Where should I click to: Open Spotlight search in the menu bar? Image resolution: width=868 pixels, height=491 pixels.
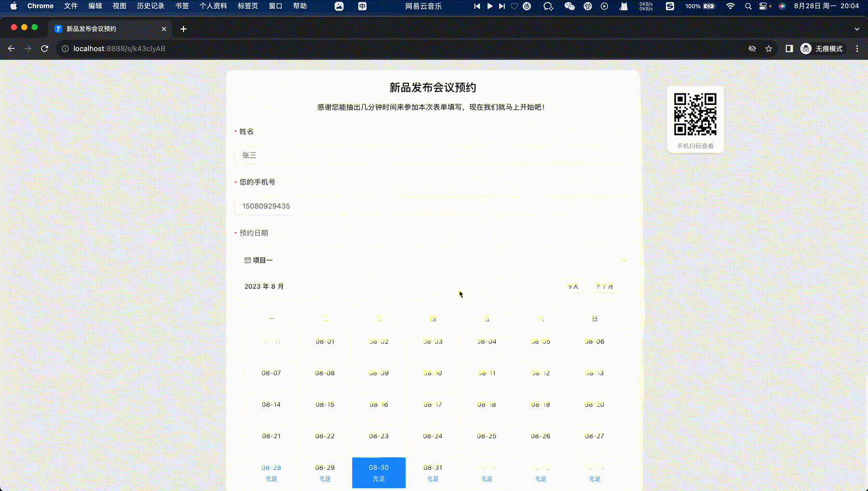pos(748,6)
